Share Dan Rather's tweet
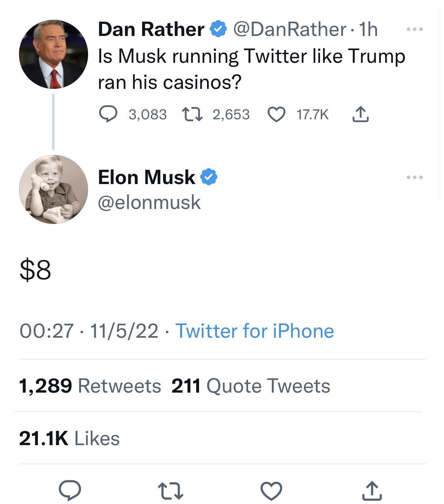 tap(360, 115)
